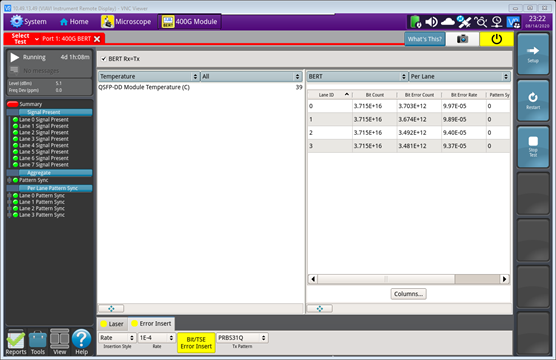Open the No messages log icon

tap(14, 70)
